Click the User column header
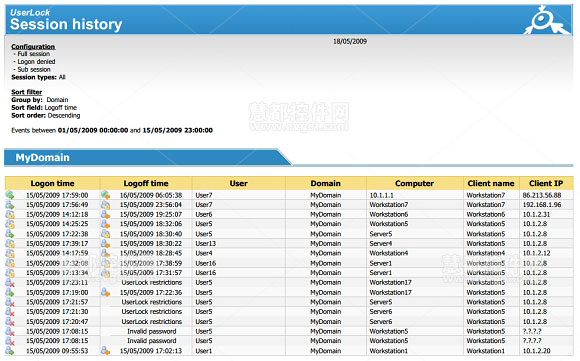 coord(239,183)
